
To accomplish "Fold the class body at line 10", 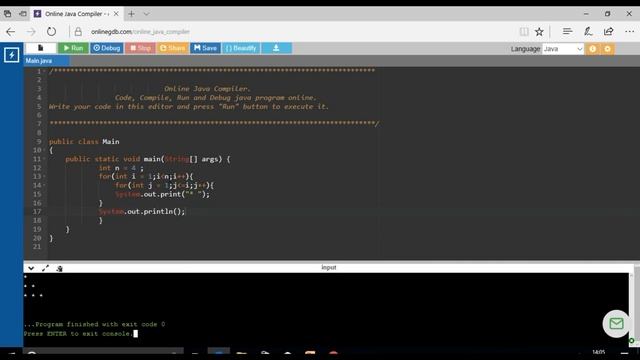I will click(x=44, y=150).
